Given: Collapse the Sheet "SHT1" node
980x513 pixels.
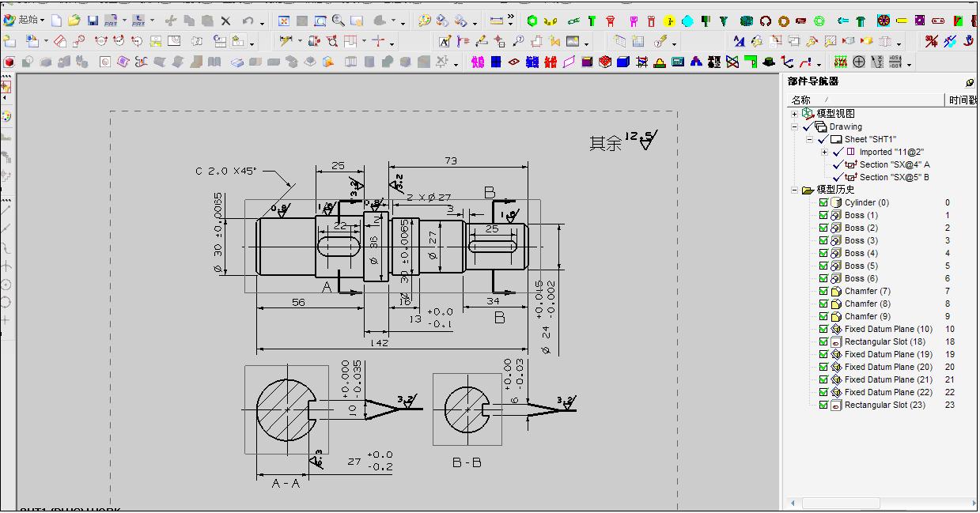Looking at the screenshot, I should pyautogui.click(x=809, y=139).
